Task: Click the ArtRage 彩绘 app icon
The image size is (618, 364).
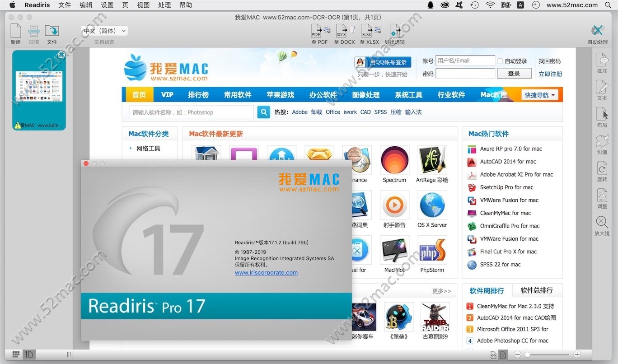Action: pyautogui.click(x=432, y=160)
